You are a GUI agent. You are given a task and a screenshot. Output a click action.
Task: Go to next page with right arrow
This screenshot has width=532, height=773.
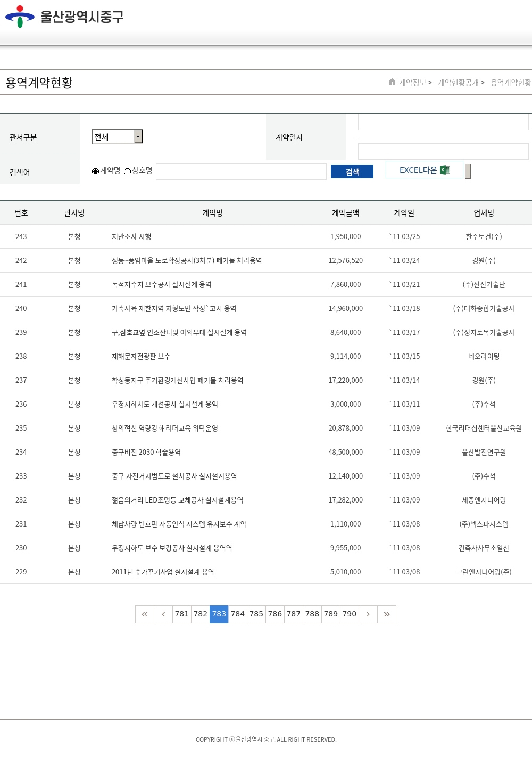[368, 614]
